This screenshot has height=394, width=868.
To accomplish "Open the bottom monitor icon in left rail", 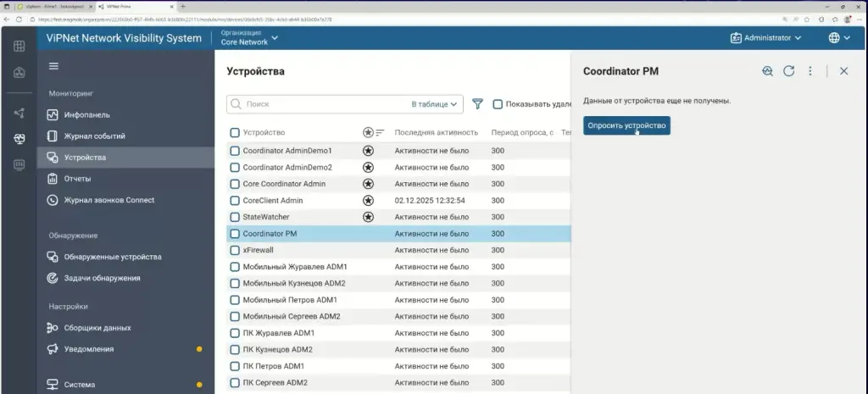I will [x=19, y=164].
